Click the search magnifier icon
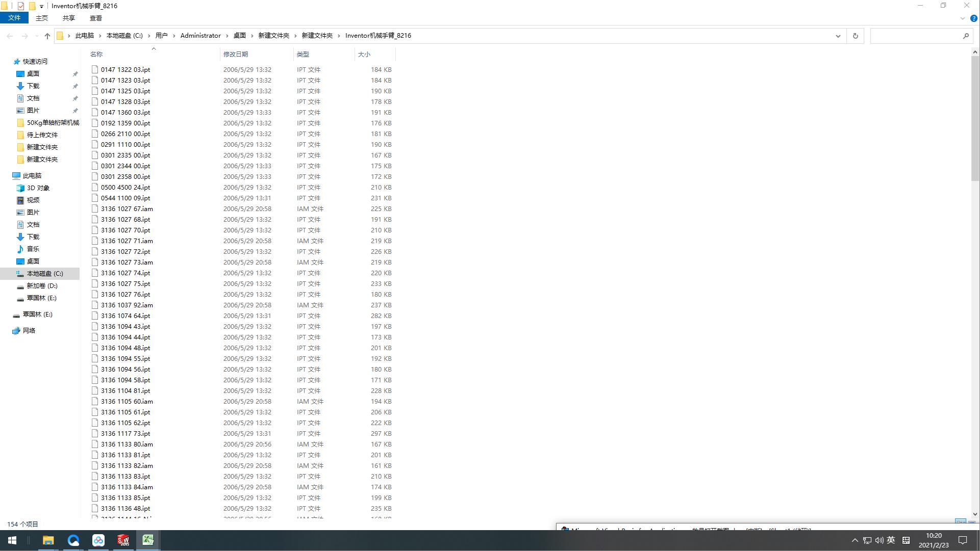The image size is (980, 551). click(966, 36)
